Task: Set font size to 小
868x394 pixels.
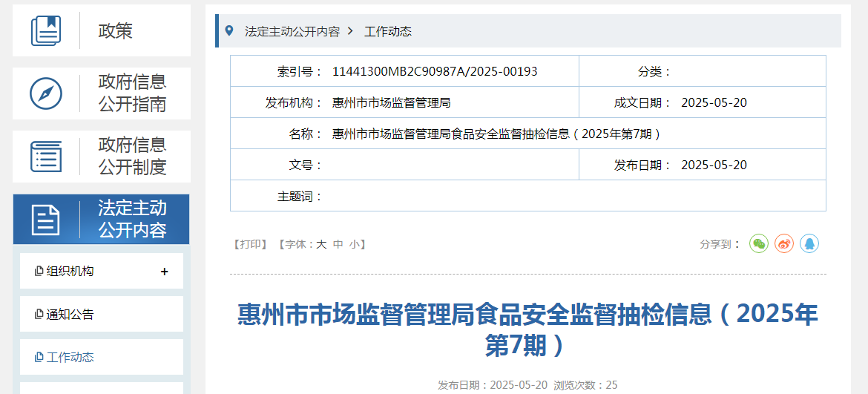Action: pos(355,244)
